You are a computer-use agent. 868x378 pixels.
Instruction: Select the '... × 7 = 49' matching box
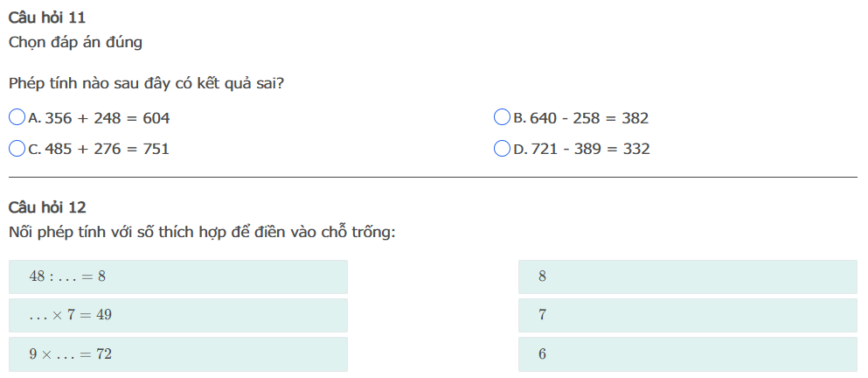178,315
